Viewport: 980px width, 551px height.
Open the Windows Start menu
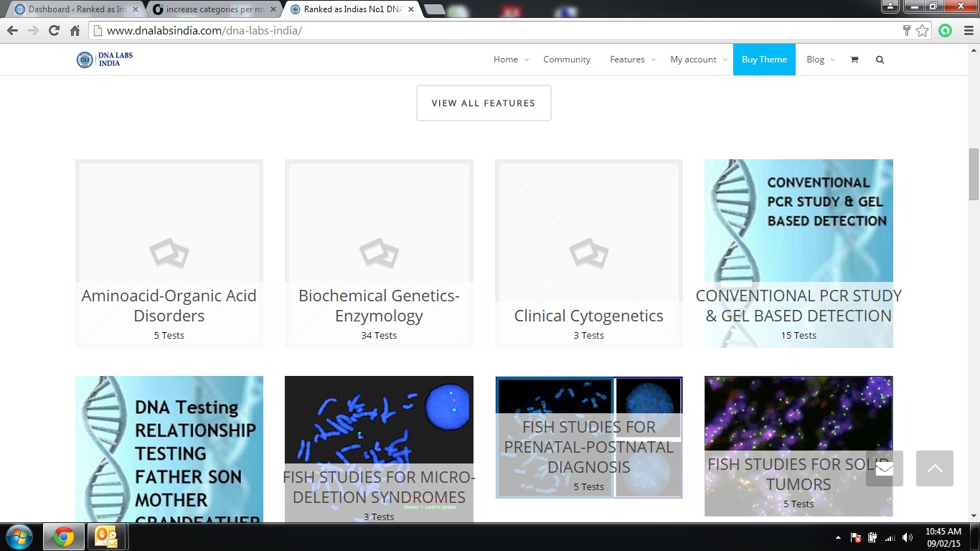click(19, 537)
